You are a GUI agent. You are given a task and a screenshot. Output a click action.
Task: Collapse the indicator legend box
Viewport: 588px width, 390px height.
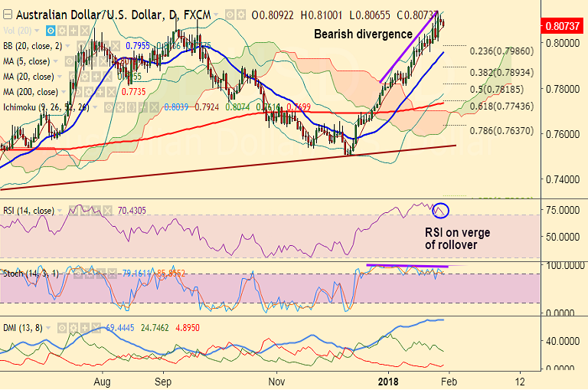tap(8, 15)
